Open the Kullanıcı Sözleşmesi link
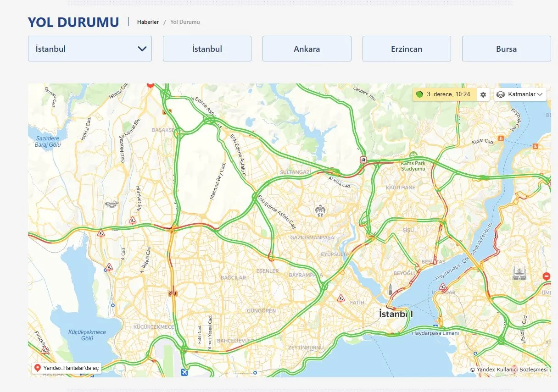The image size is (558, 392). 522,370
